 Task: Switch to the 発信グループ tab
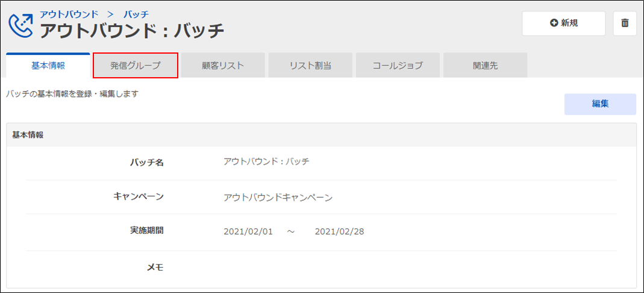point(136,66)
